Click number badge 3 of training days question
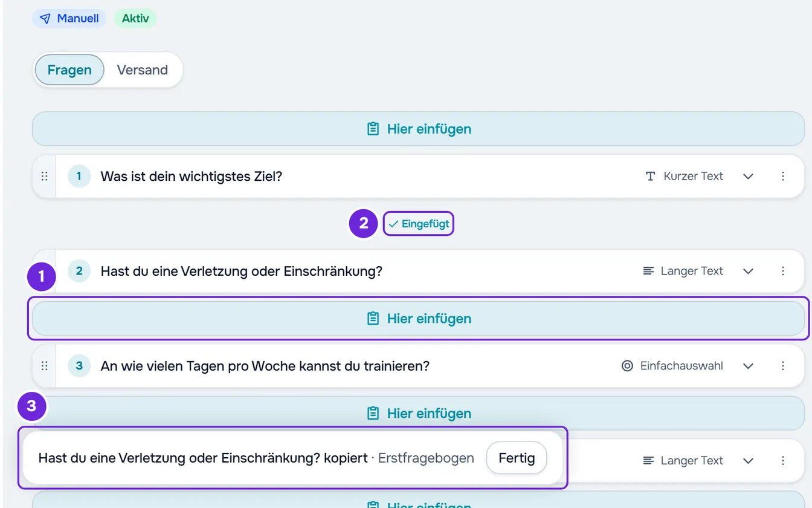812x508 pixels. [x=79, y=366]
